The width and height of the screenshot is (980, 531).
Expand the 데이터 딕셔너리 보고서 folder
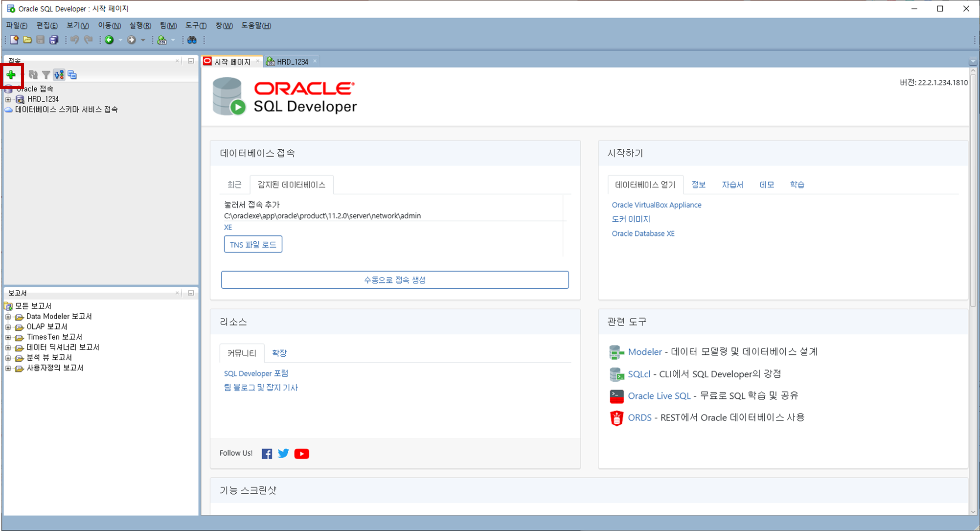coord(8,347)
